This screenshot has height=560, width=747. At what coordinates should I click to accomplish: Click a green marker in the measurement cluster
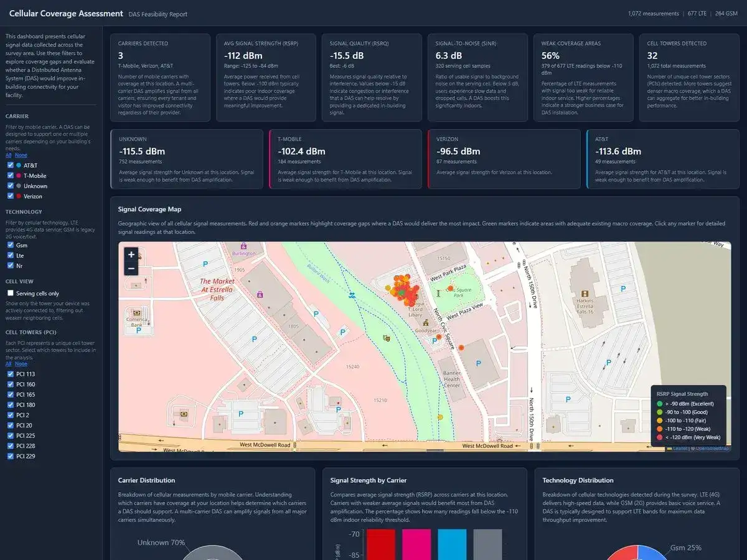[401, 292]
